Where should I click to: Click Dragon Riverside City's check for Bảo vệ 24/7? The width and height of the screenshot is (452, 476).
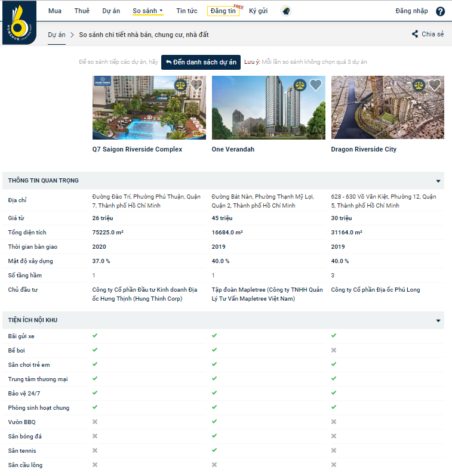coord(334,393)
